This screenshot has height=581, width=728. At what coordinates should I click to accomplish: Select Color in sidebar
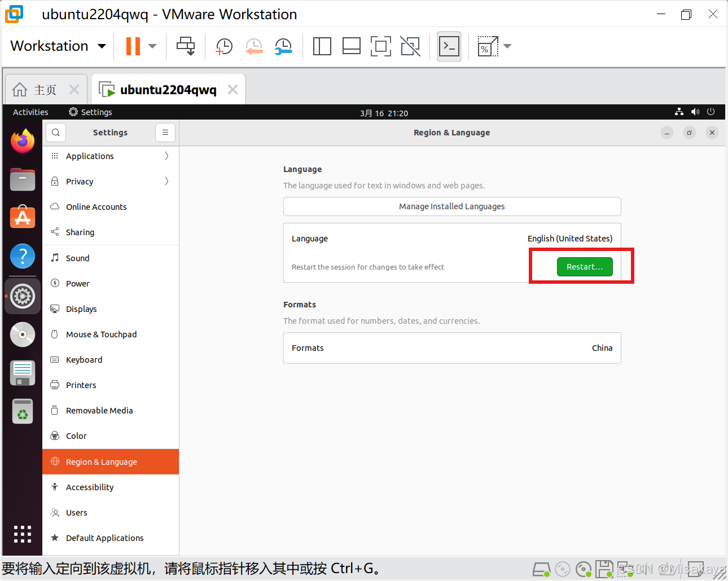point(111,436)
